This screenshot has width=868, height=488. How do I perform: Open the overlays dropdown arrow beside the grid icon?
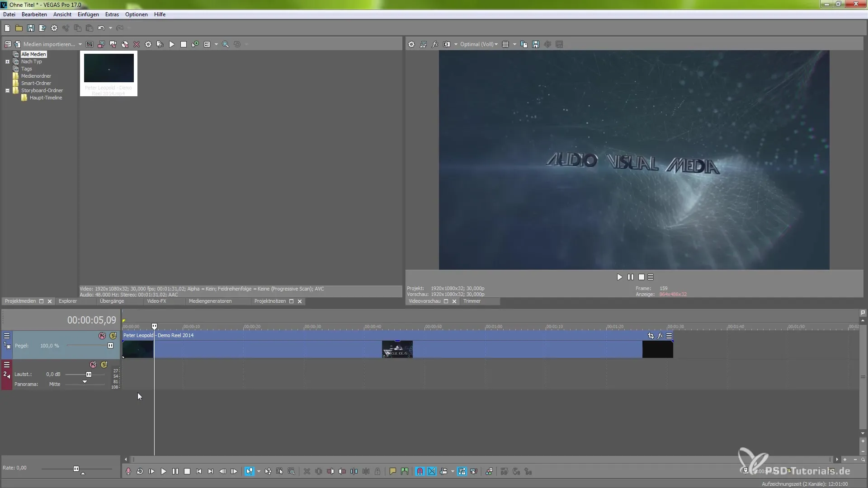pos(514,44)
